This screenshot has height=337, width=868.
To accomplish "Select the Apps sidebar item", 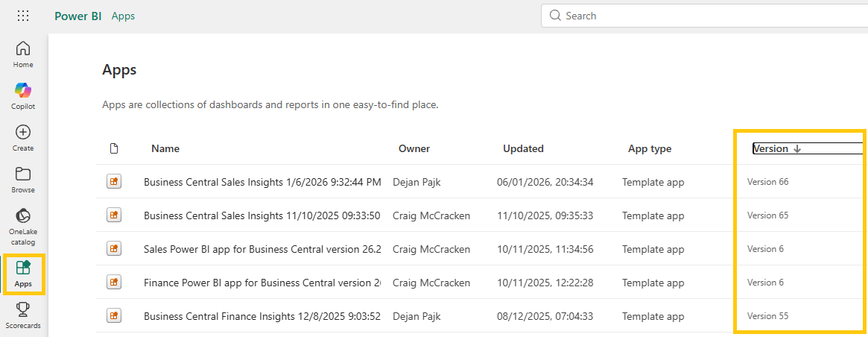I will coord(23,274).
